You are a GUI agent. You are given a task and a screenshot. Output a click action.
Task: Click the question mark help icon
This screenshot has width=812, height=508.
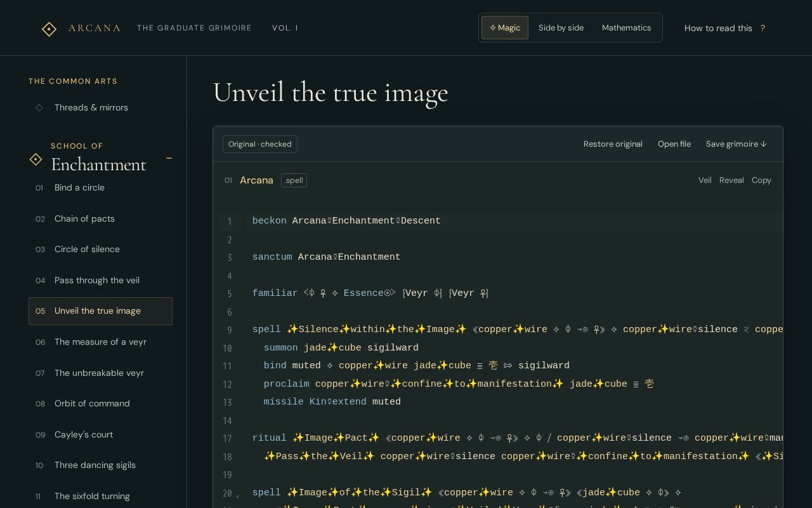(x=763, y=28)
